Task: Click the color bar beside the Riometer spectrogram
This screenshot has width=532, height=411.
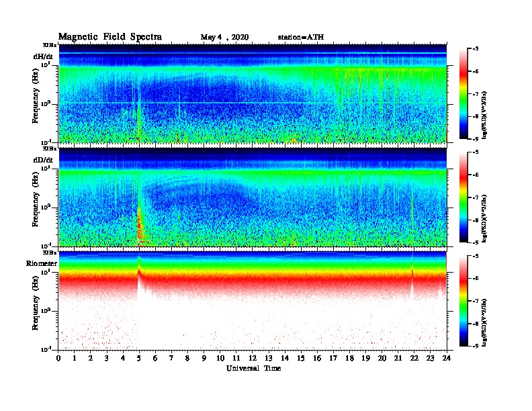Action: 463,301
